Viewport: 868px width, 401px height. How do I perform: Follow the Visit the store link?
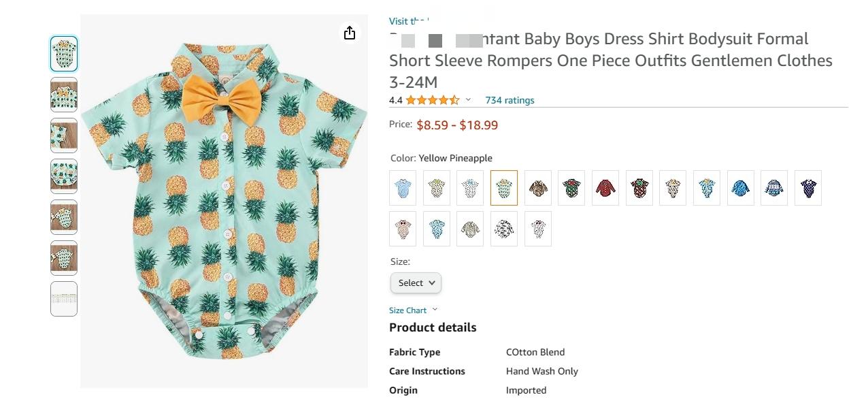(409, 21)
